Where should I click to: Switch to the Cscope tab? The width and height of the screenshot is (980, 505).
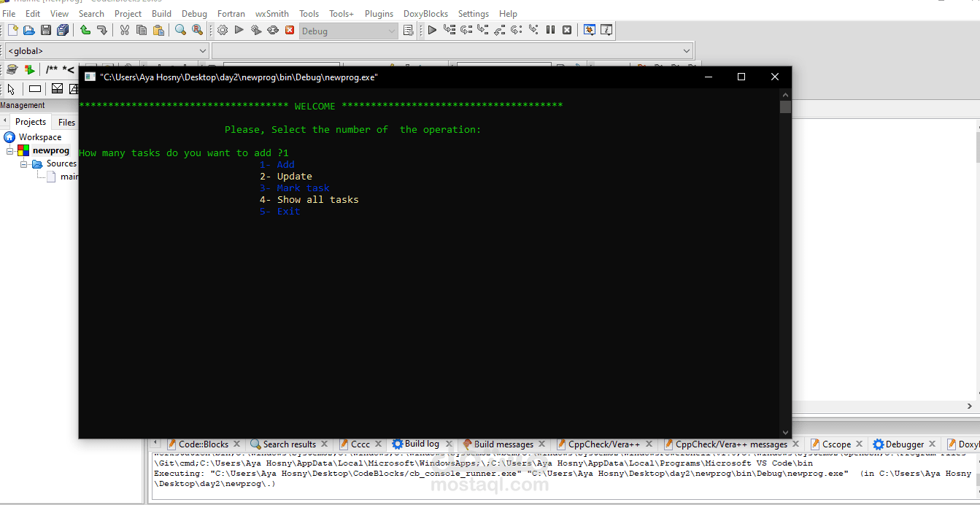(x=836, y=444)
